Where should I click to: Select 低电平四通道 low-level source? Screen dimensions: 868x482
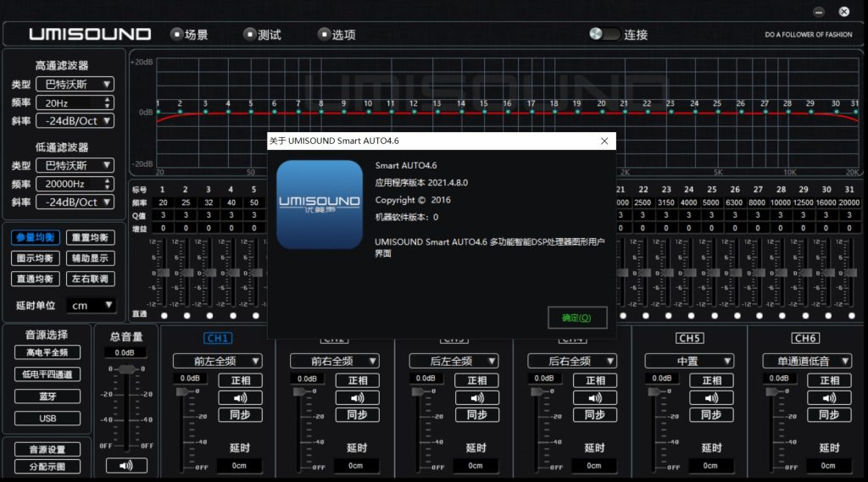pyautogui.click(x=47, y=374)
